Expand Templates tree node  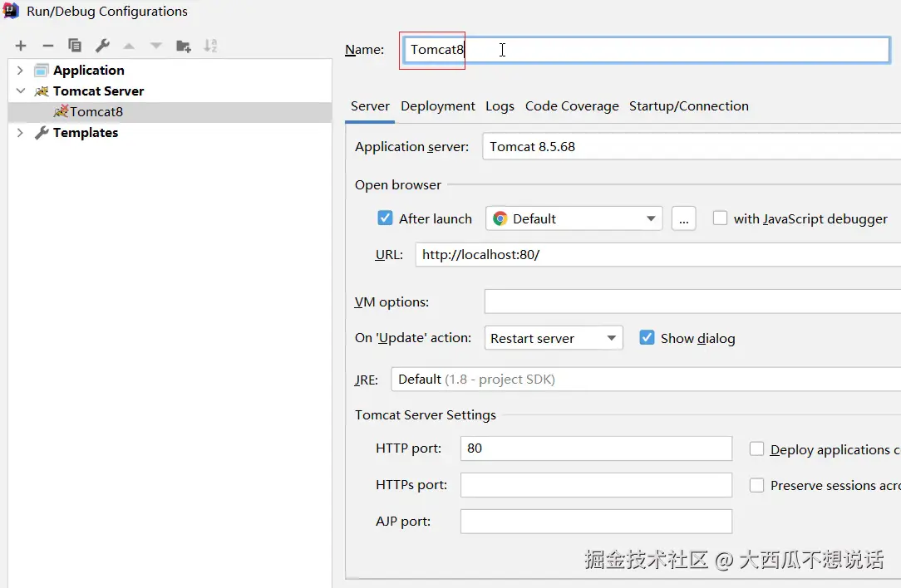pos(20,133)
